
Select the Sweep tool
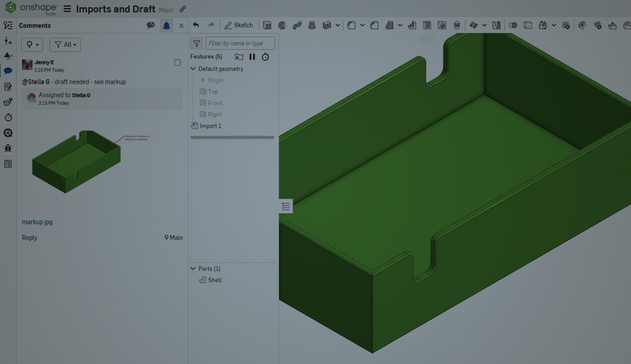[297, 25]
